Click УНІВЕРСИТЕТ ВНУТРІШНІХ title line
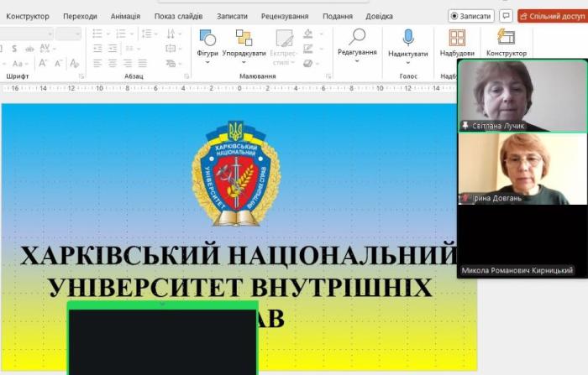Image resolution: width=588 pixels, height=375 pixels. coord(240,288)
